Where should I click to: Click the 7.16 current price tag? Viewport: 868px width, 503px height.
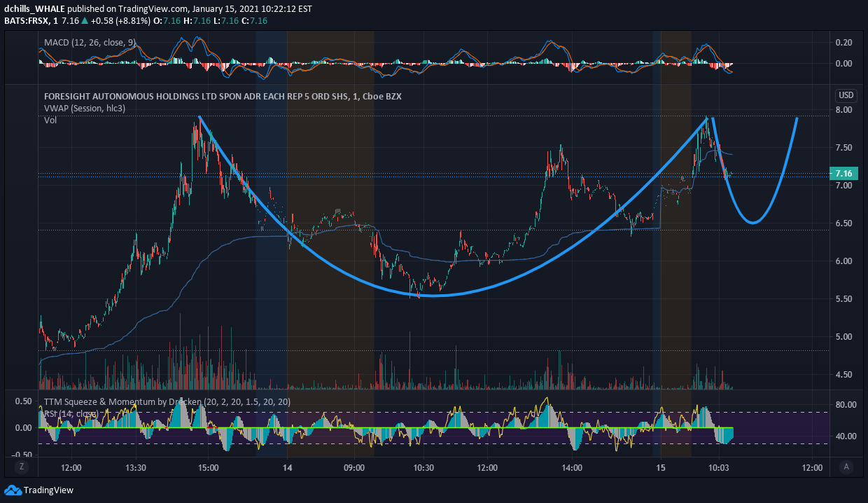843,173
